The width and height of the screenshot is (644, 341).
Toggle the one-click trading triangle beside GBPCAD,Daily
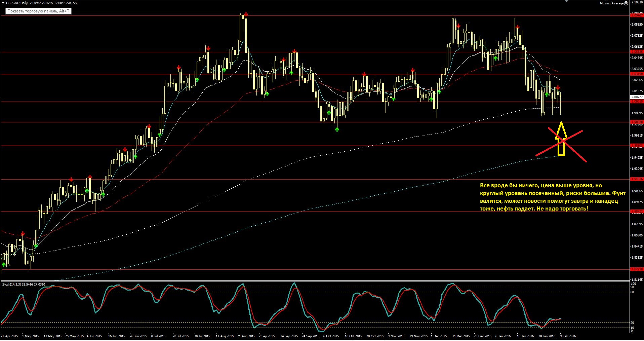3,3
